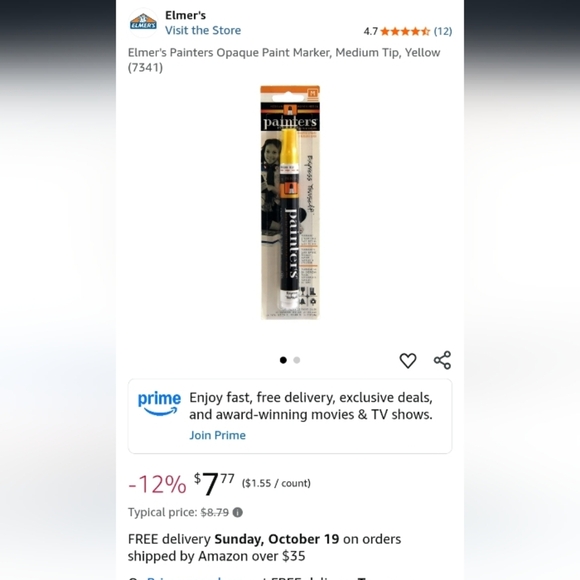Open the share icon menu
The height and width of the screenshot is (580, 580).
[442, 360]
